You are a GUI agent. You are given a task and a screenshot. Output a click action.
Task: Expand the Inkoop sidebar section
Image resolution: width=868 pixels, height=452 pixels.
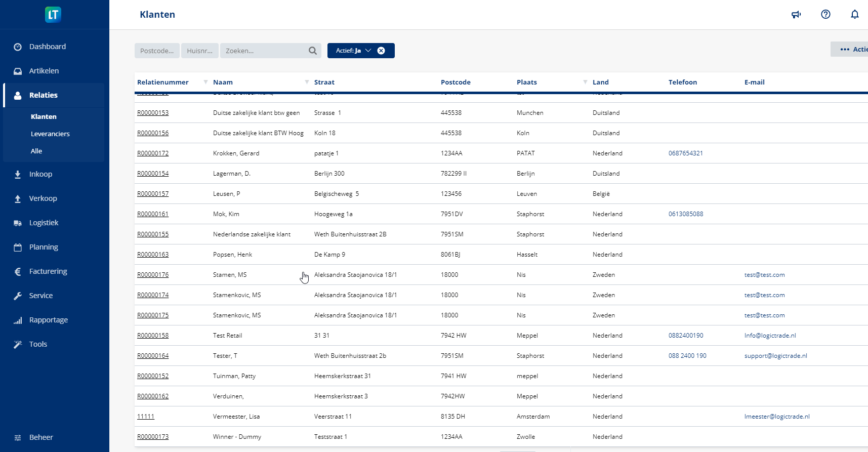[40, 174]
